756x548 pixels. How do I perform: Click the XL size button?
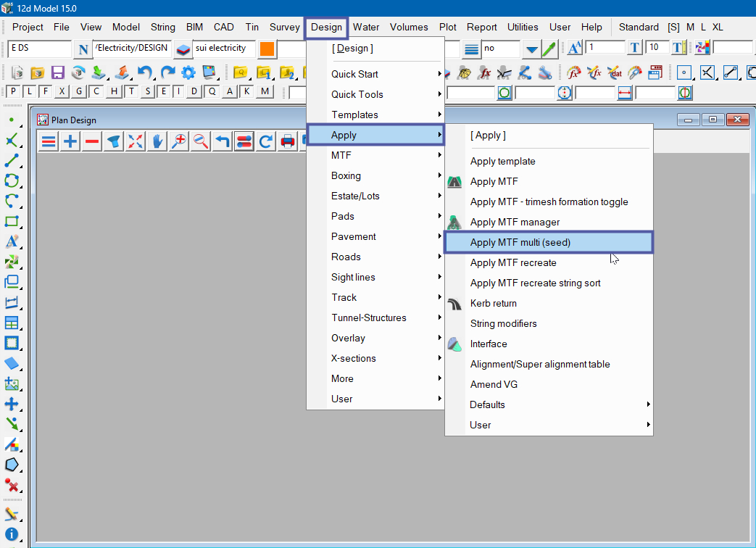tap(718, 27)
